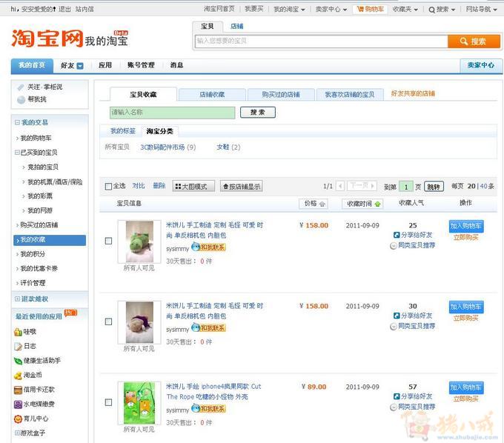Click the orange 搜索 search button
The height and width of the screenshot is (443, 504).
pos(474,41)
